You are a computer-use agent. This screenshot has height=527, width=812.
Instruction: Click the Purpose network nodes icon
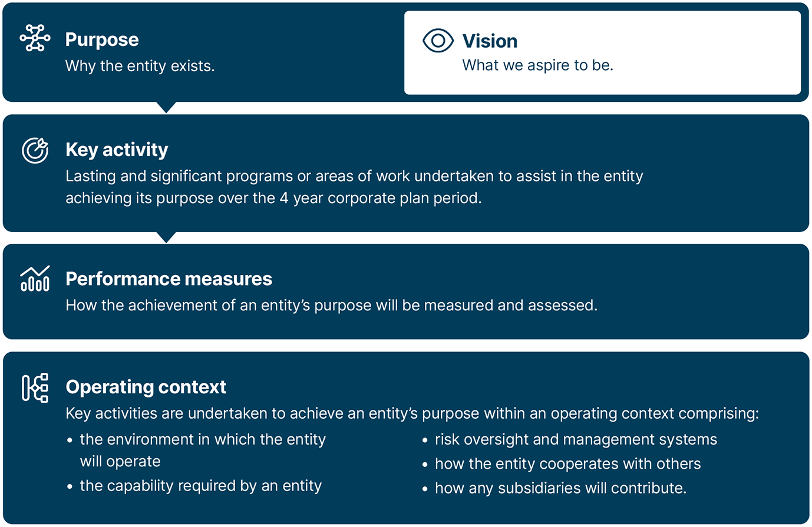click(35, 38)
